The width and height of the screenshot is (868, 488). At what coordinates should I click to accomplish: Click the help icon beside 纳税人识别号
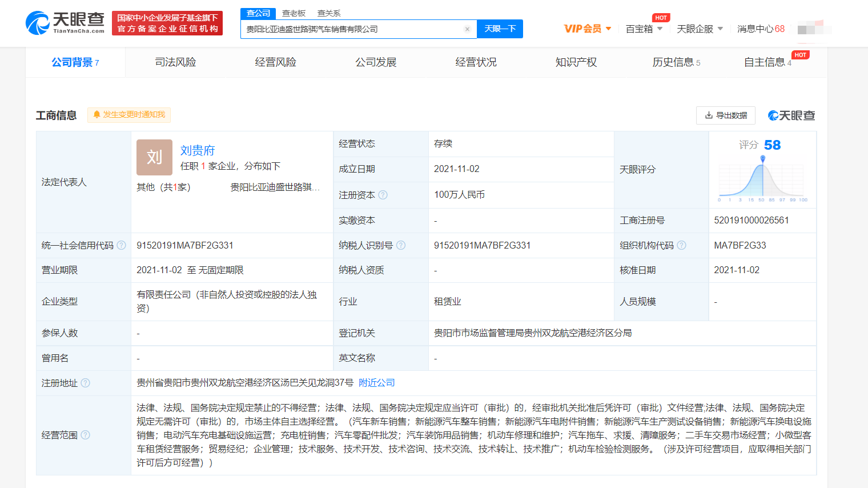coord(401,245)
